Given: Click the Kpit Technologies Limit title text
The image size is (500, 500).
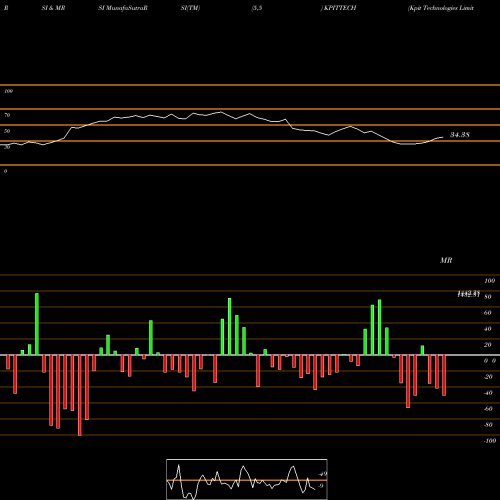Looking at the screenshot, I should pos(441,8).
